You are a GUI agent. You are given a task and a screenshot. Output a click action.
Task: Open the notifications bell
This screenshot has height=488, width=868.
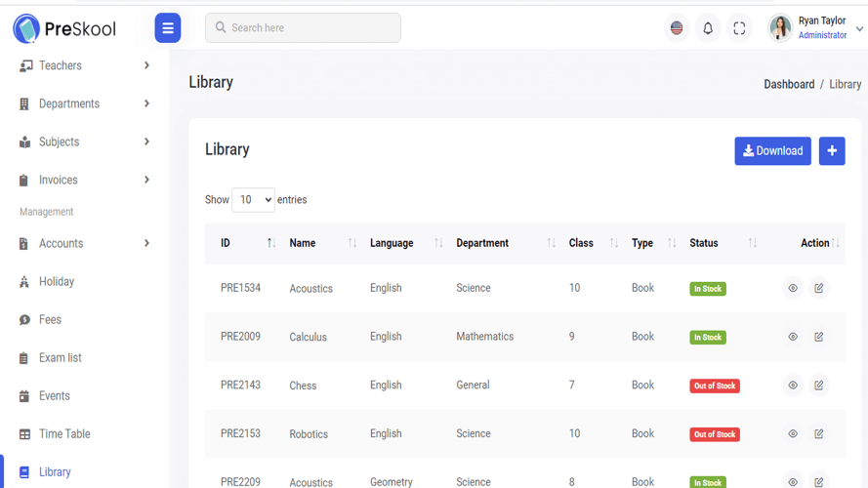coord(708,27)
